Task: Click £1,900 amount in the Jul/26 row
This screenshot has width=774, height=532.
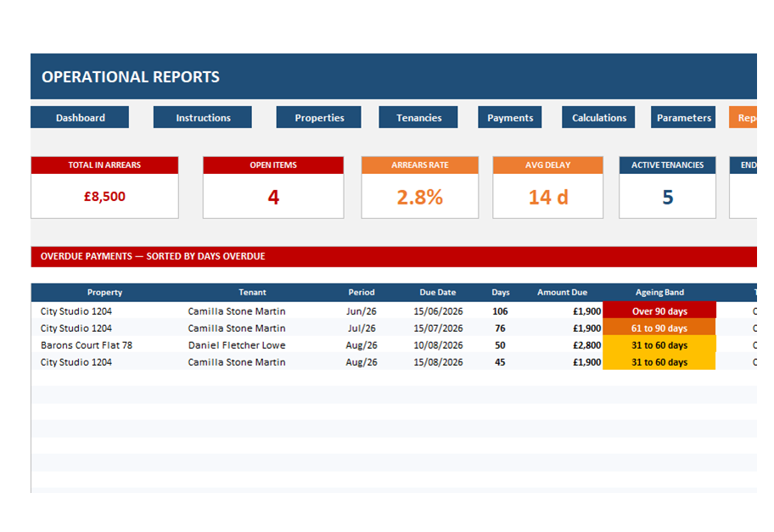Action: pos(587,328)
